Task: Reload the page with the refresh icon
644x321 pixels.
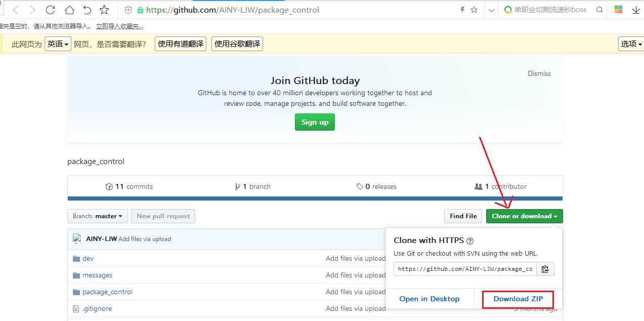Action: pos(51,10)
